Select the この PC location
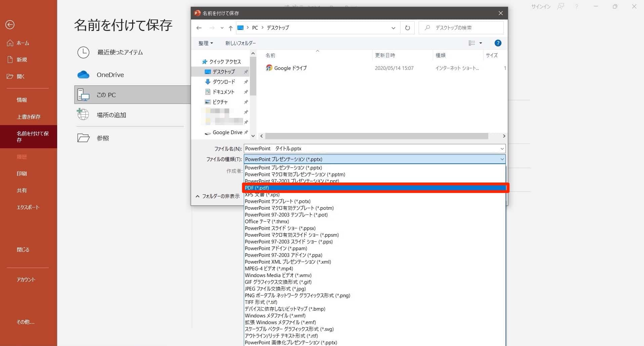 click(x=132, y=95)
